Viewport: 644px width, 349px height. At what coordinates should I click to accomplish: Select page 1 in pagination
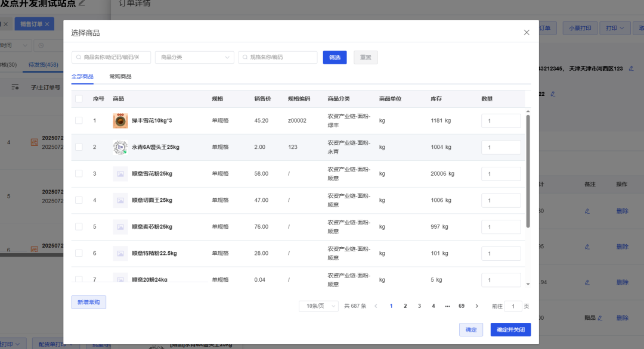pyautogui.click(x=391, y=306)
